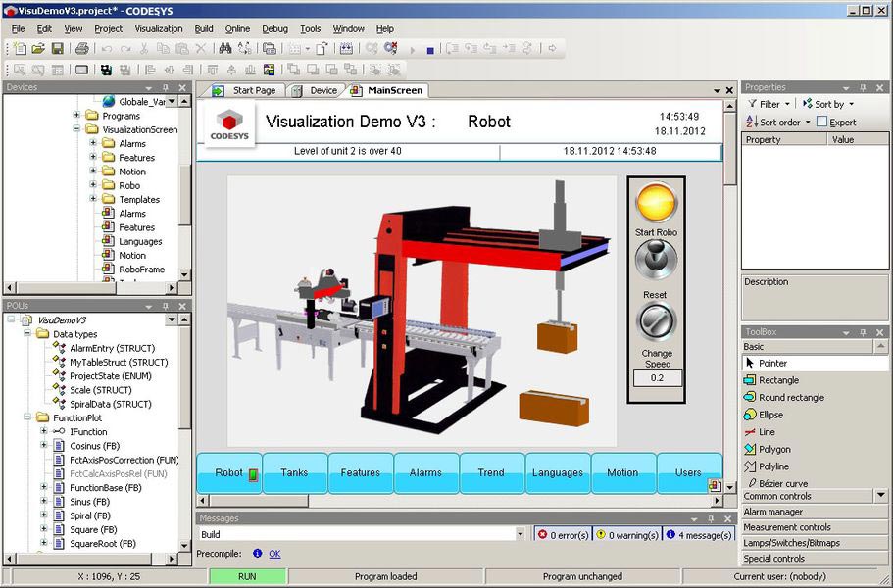
Task: Flip the Reset toggle switch
Action: pyautogui.click(x=656, y=260)
